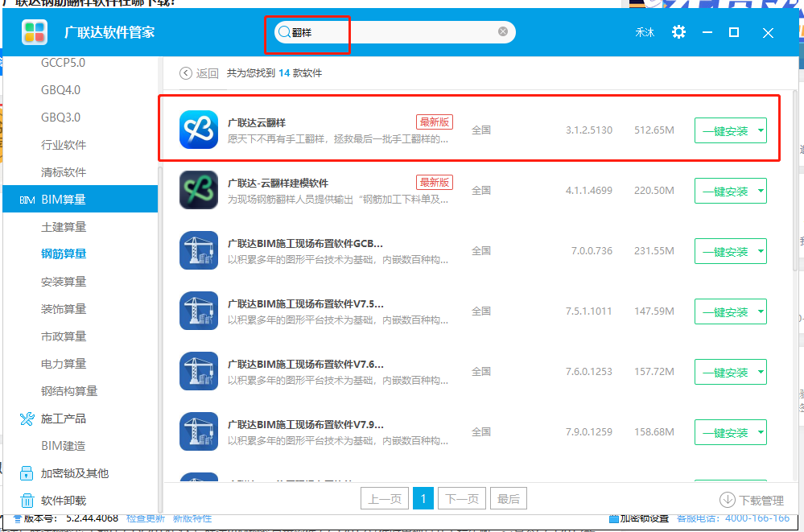
Task: Clear the search box with X icon
Action: click(503, 32)
